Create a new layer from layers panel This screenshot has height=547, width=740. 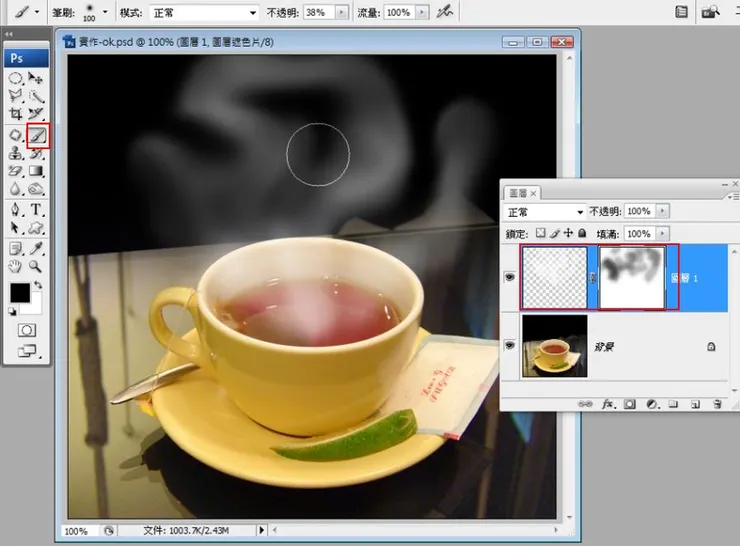point(696,404)
